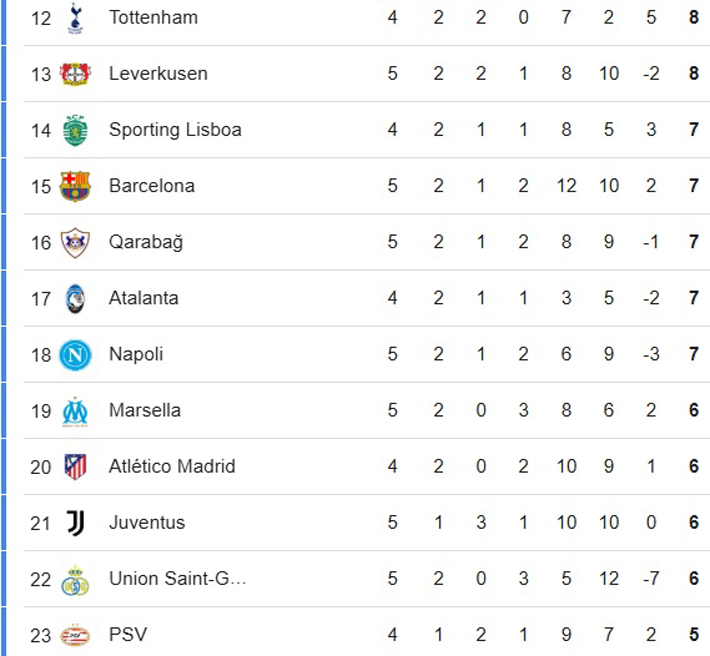Select the Barcelona club crest
The height and width of the screenshot is (656, 710).
(75, 186)
